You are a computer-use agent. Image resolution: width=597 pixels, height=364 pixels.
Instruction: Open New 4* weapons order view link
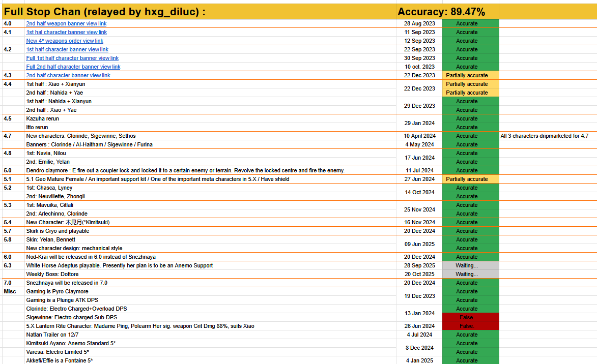65,41
